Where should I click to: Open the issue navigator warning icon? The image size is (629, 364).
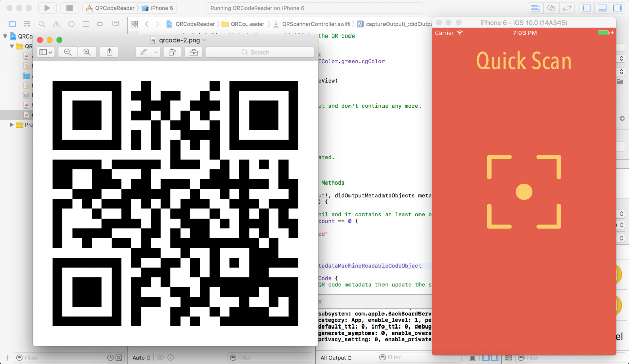point(56,24)
